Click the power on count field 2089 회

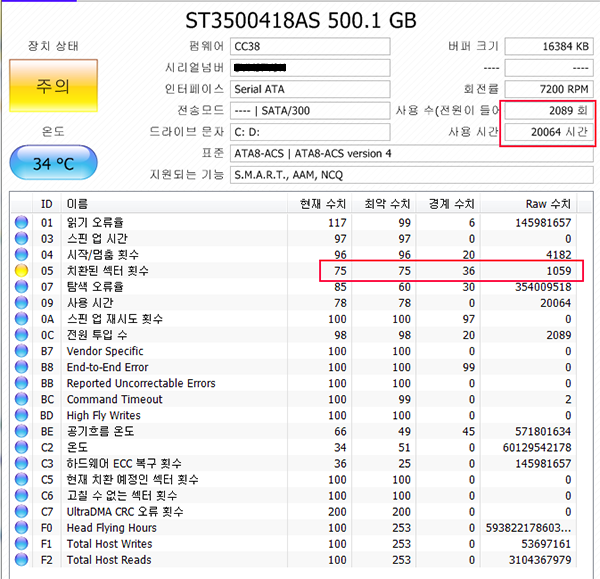(549, 111)
